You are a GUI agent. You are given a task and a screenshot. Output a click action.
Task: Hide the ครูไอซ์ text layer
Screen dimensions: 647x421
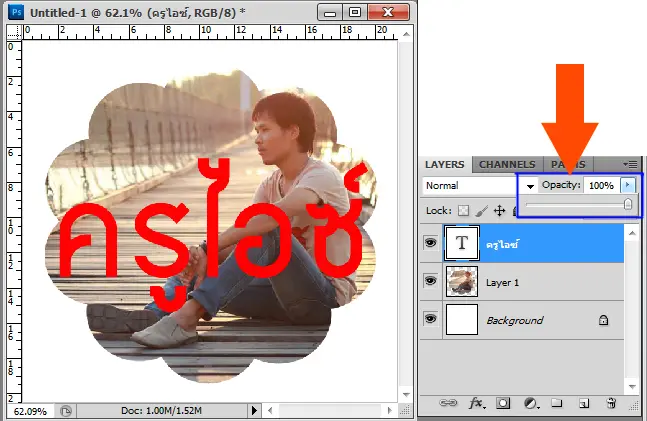[x=430, y=243]
